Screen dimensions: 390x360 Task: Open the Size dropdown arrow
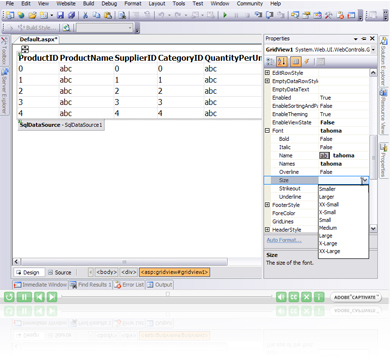(365, 180)
